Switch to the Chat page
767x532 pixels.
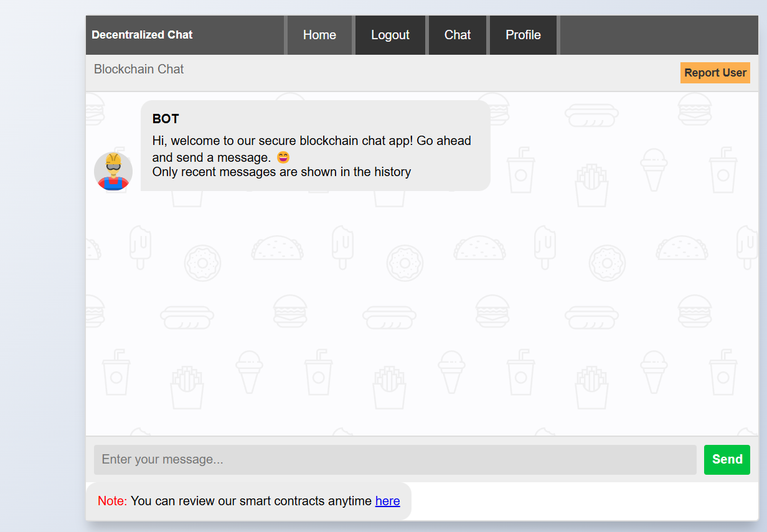pyautogui.click(x=457, y=35)
